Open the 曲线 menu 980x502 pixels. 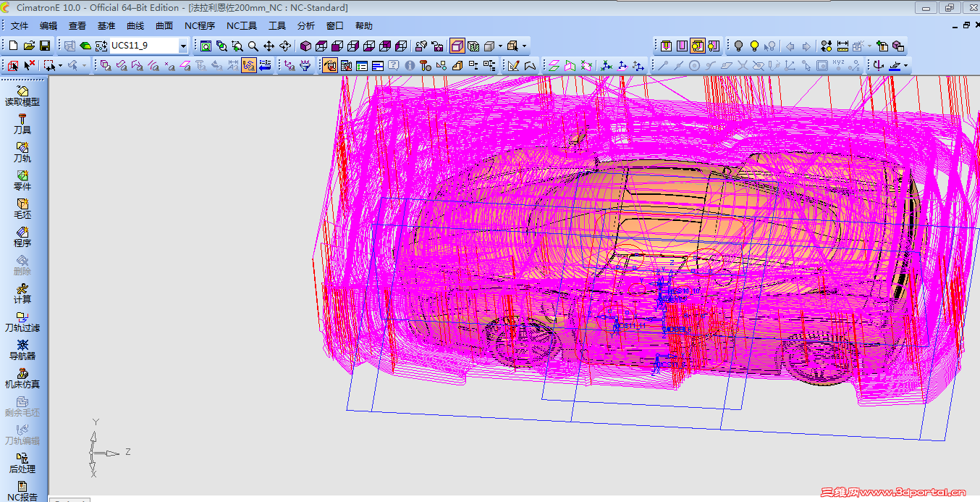pos(135,26)
